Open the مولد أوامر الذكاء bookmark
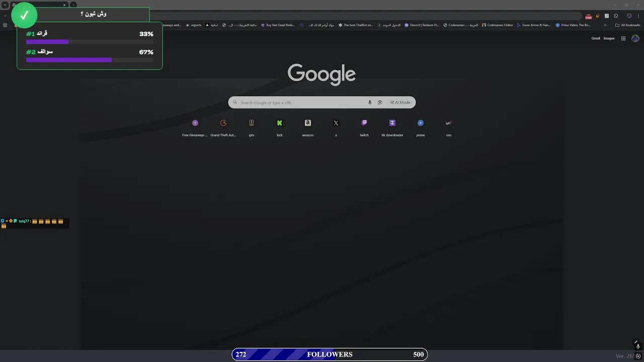 tap(317, 25)
